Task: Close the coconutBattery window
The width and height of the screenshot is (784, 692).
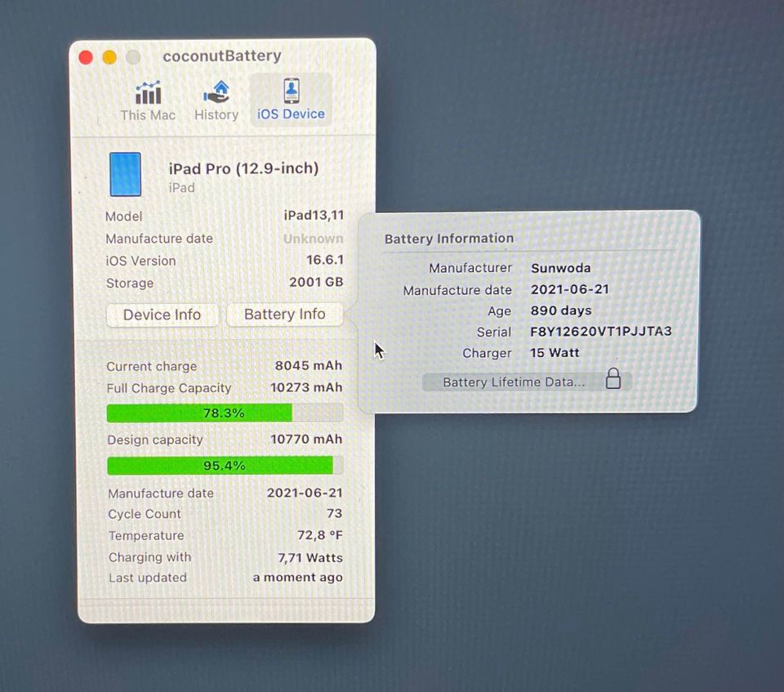Action: click(x=86, y=57)
